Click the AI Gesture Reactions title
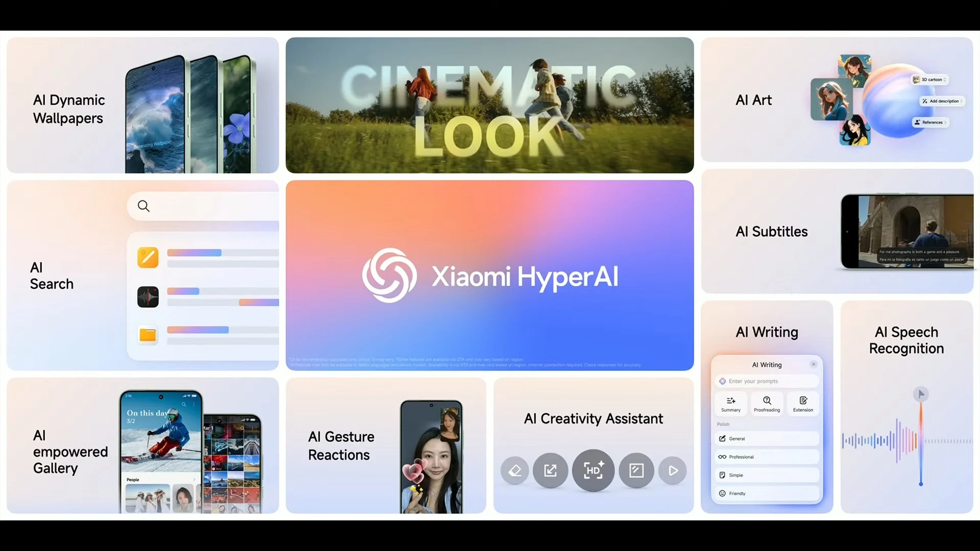 (341, 445)
